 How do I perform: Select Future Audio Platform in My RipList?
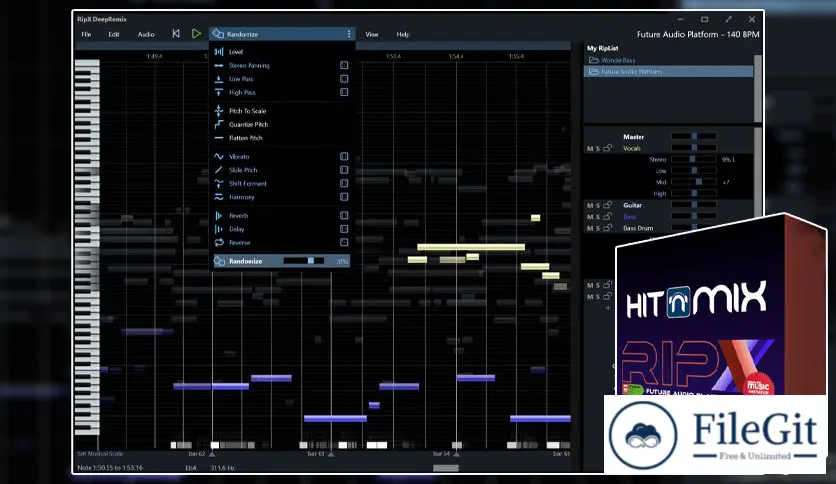coord(669,71)
